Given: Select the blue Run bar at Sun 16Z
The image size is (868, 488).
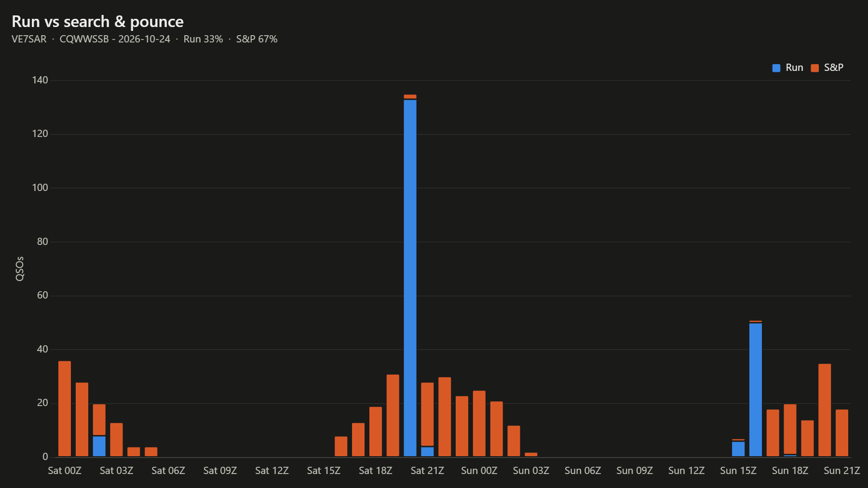Looking at the screenshot, I should point(756,390).
